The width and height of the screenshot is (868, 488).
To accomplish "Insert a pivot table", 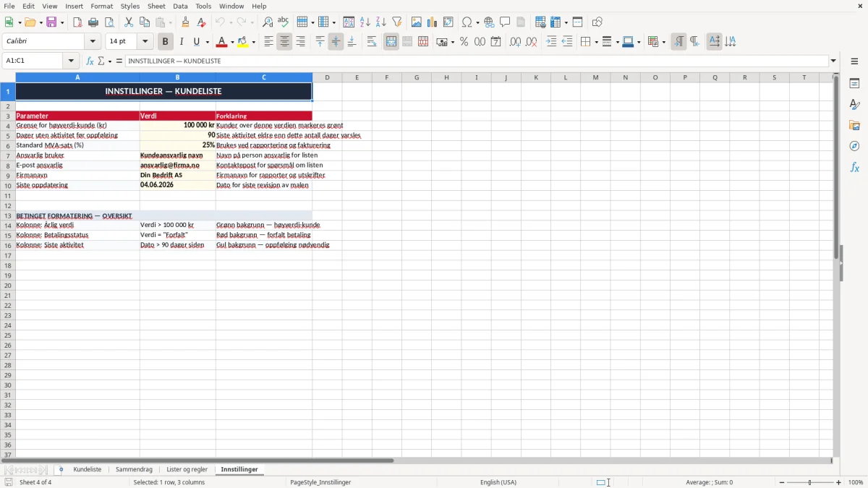I will (x=448, y=22).
